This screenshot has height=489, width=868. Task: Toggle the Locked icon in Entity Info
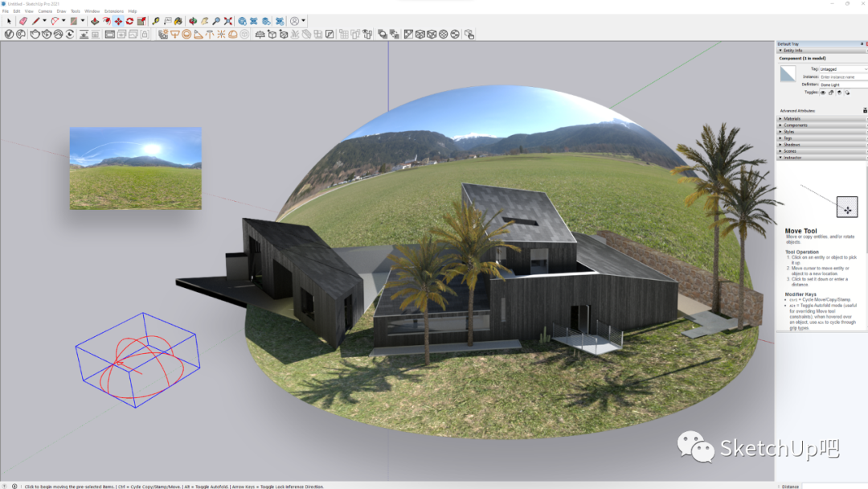(x=831, y=92)
